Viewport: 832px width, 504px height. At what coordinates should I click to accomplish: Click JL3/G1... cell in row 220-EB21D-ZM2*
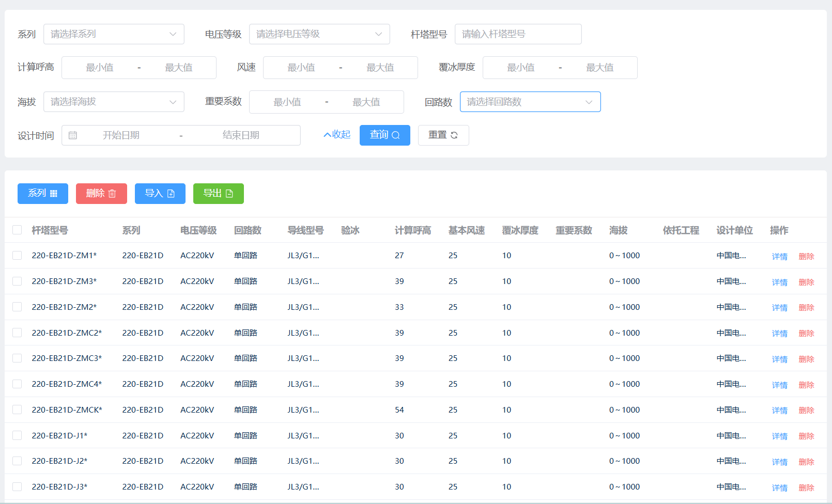[x=303, y=307]
